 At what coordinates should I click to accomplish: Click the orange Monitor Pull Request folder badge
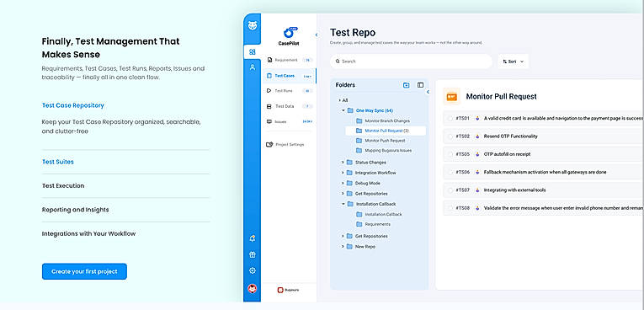(x=452, y=97)
